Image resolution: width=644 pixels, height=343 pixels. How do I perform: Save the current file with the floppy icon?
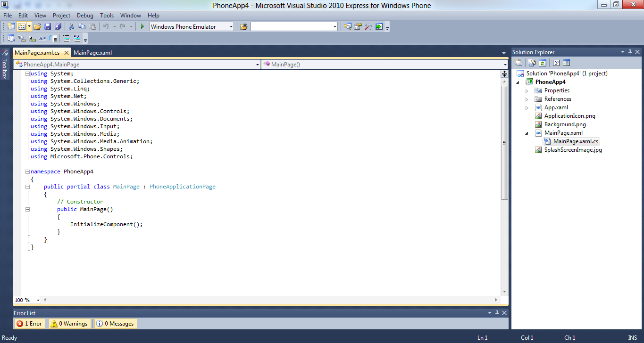pyautogui.click(x=48, y=27)
